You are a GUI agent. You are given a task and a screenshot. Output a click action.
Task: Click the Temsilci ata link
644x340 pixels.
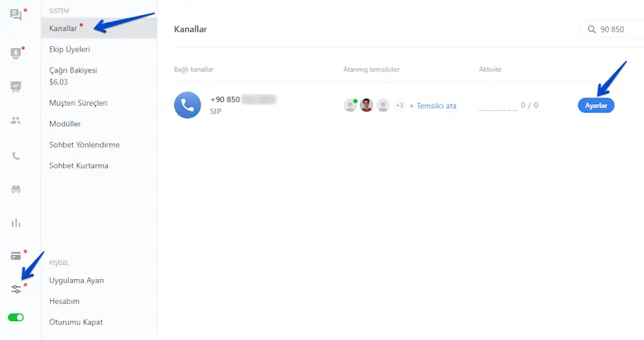pyautogui.click(x=433, y=106)
